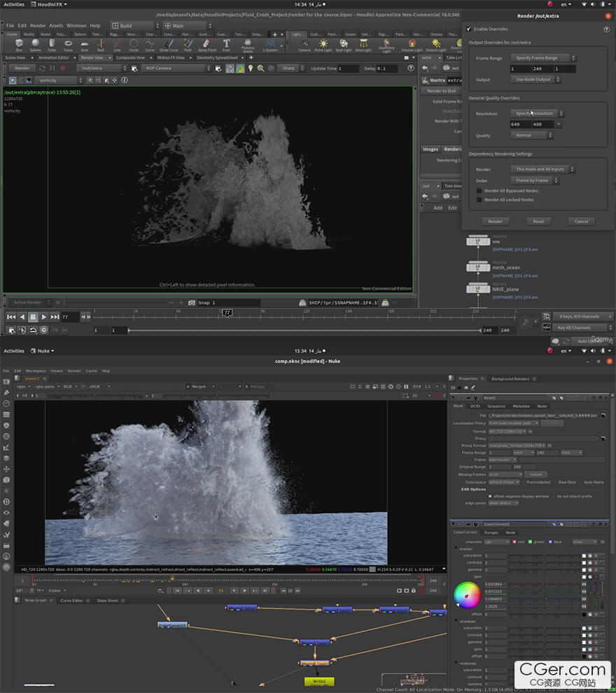
Task: Enable the Premultiplied checkbox in Read1
Action: coord(523,482)
